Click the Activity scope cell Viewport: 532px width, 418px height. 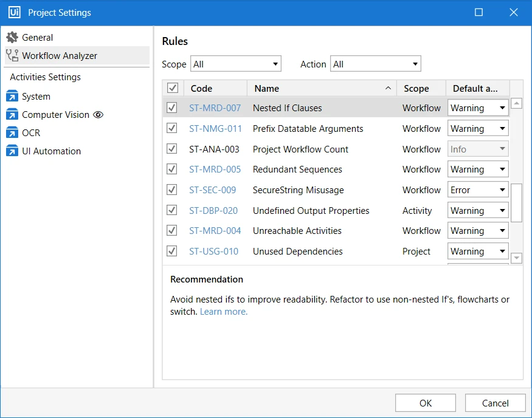pyautogui.click(x=417, y=211)
